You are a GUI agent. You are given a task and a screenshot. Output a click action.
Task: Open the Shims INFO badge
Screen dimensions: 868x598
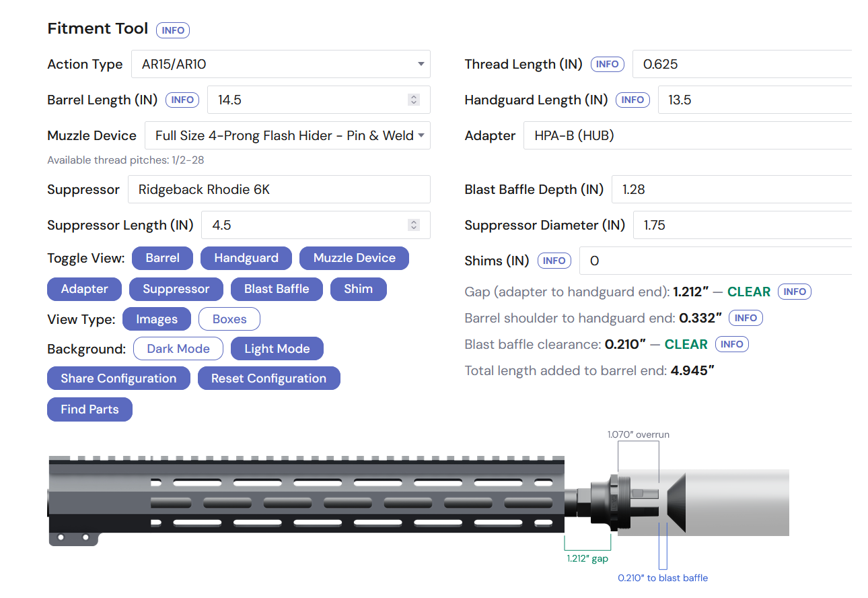pyautogui.click(x=554, y=261)
